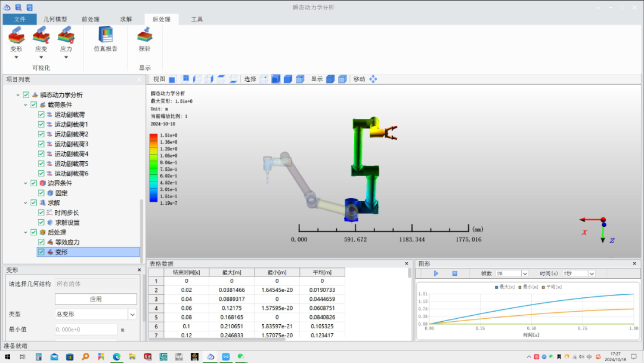Viewport: 644px width, 363px height.
Task: Click the 结束时间[s] column header
Action: [x=187, y=272]
